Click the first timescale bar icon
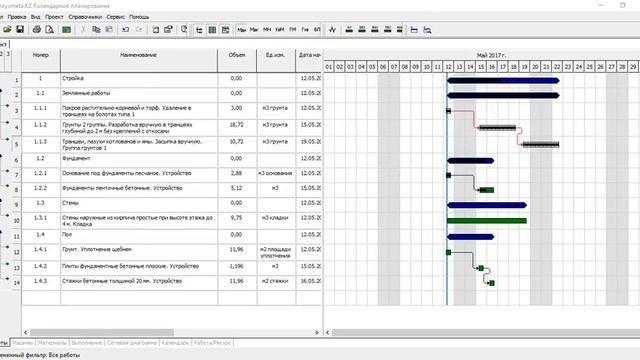The width and height of the screenshot is (640, 360). tap(349, 29)
